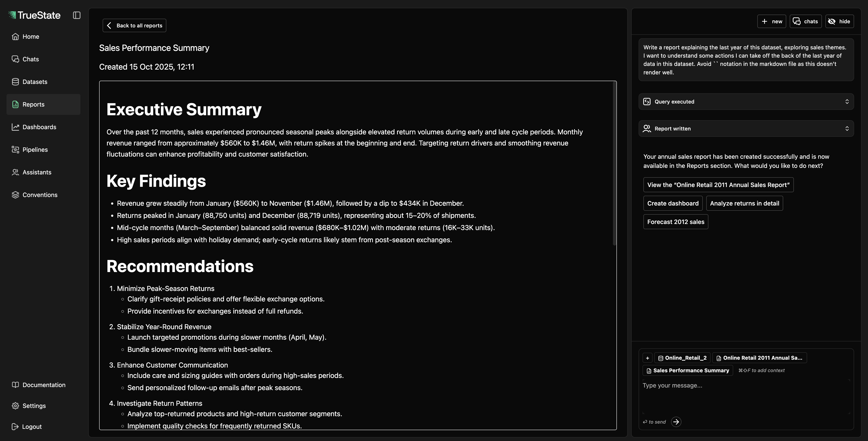Click the send arrow icon

676,422
